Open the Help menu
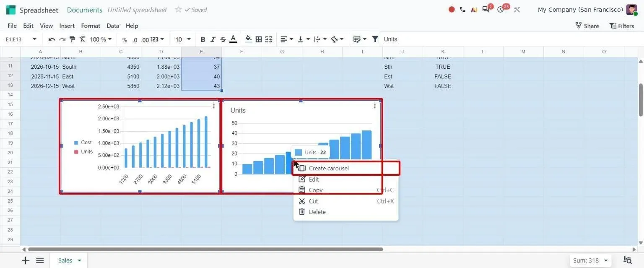The width and height of the screenshot is (644, 268). [x=132, y=26]
